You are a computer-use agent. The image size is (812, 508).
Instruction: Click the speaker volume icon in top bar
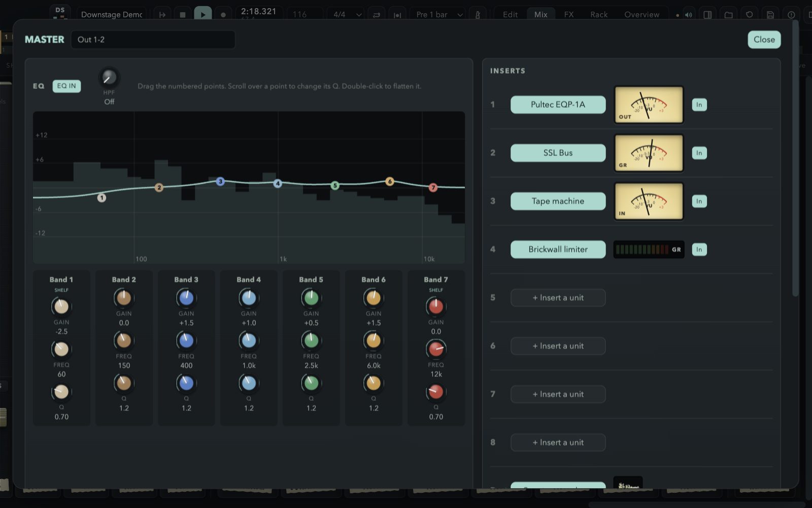(x=688, y=15)
